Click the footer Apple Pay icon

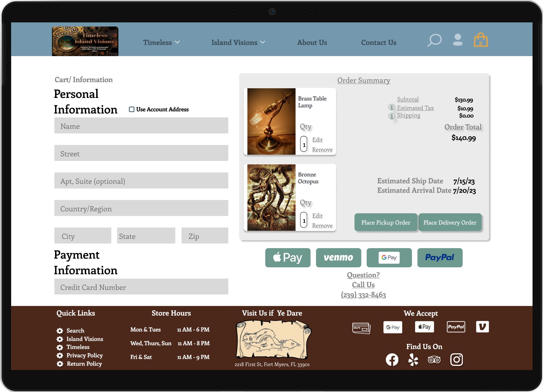(x=425, y=327)
